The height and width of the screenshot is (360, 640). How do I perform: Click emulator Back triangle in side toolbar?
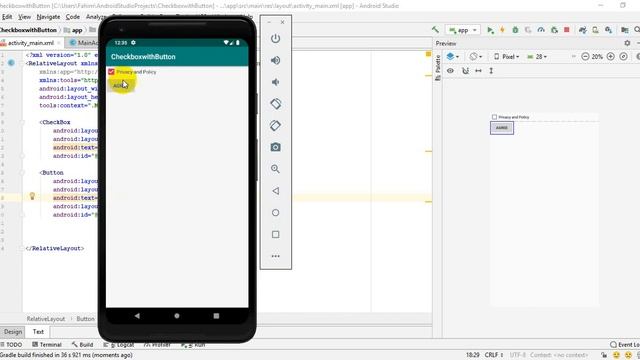click(276, 191)
